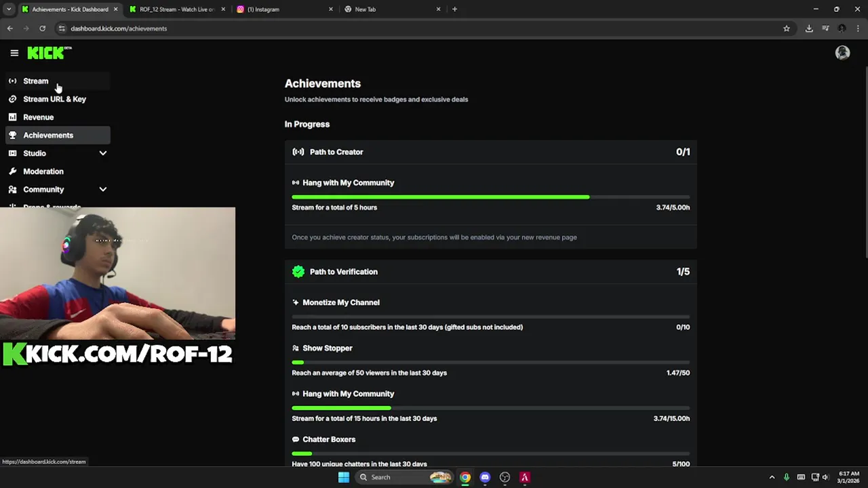Viewport: 868px width, 488px height.
Task: Switch to the New Tab tab
Action: tap(393, 9)
